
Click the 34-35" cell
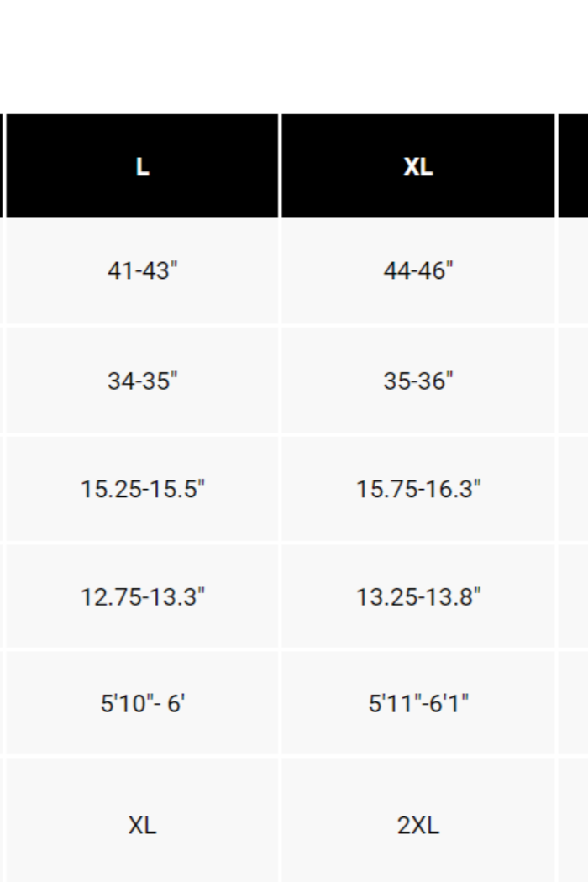[142, 381]
